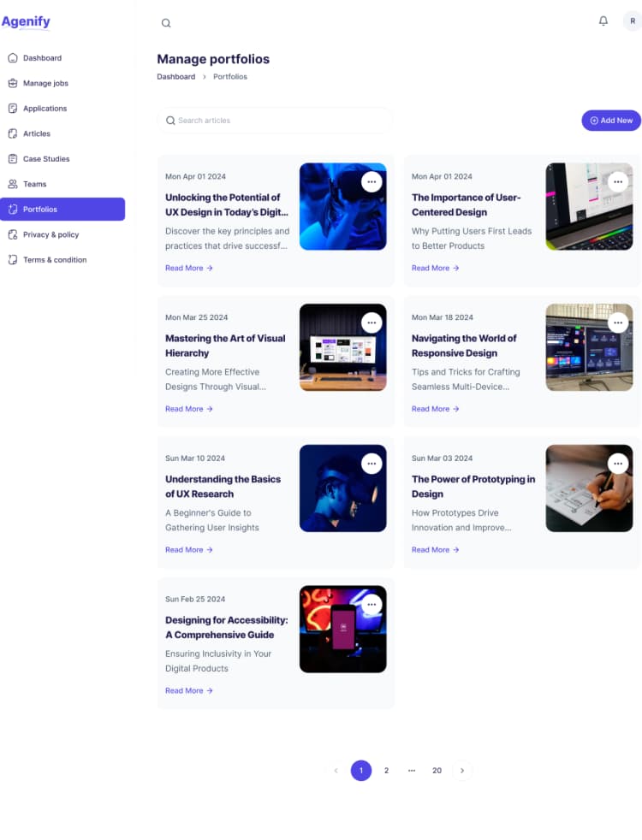Click the Teams people icon
The image size is (642, 840).
pyautogui.click(x=13, y=184)
